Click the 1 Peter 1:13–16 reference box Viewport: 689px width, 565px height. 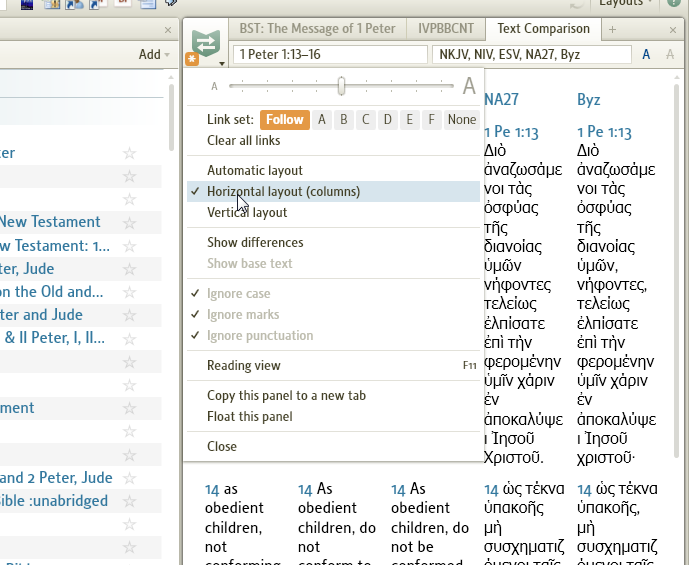(330, 54)
